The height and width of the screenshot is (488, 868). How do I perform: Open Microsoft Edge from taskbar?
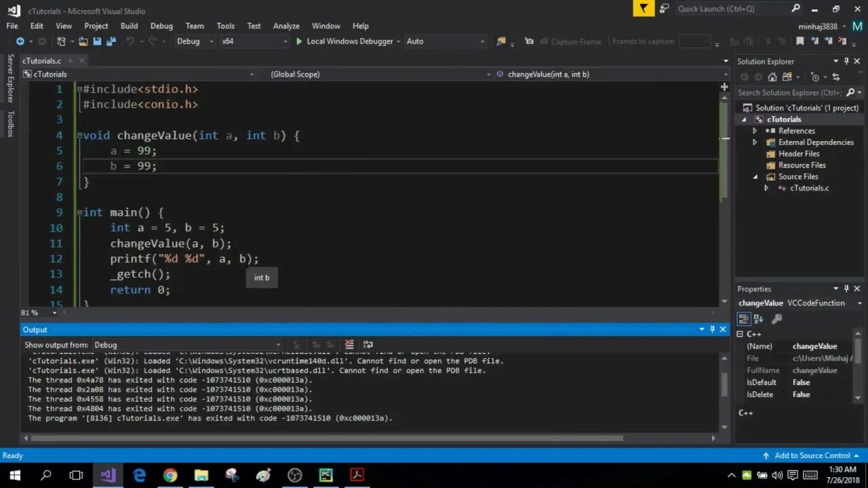coord(139,475)
